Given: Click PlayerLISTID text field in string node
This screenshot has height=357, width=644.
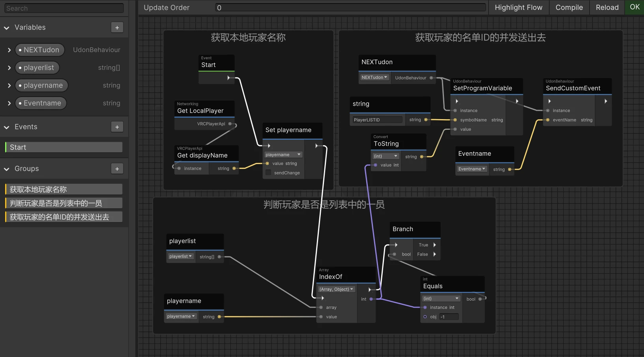Looking at the screenshot, I should tap(377, 120).
